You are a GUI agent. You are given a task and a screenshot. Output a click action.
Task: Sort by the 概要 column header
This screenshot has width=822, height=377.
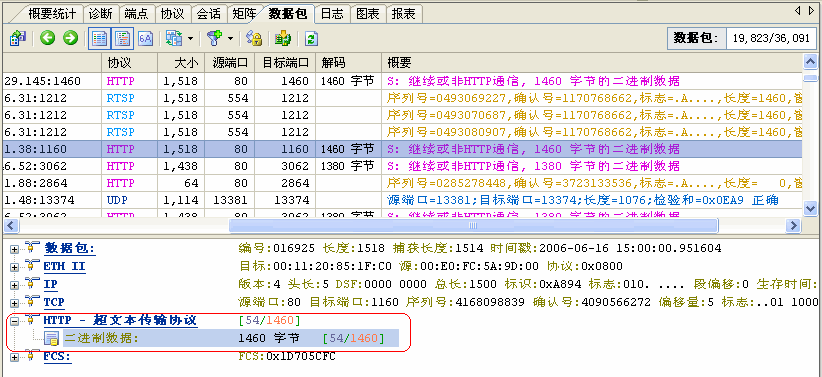pos(592,63)
